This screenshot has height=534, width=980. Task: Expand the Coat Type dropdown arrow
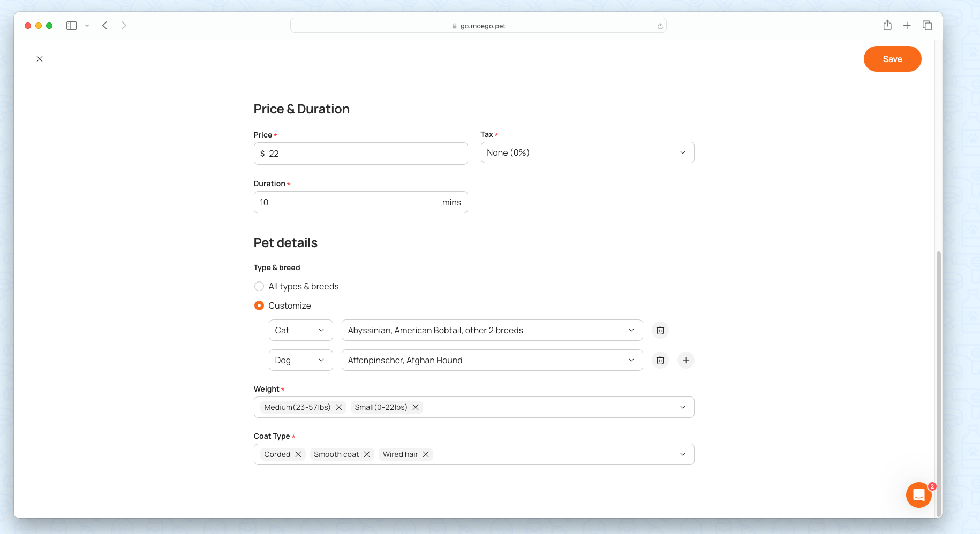point(683,454)
